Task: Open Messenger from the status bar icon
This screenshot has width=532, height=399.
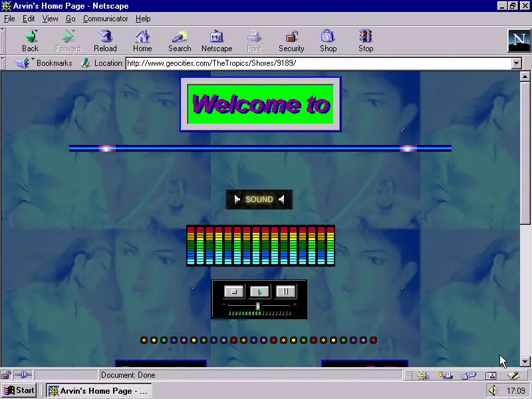Action: coord(444,375)
